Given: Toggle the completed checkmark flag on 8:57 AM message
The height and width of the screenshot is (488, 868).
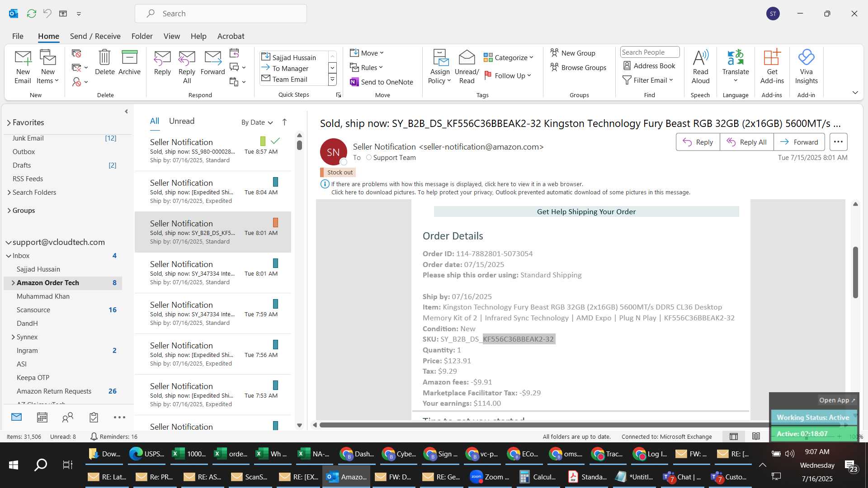Looking at the screenshot, I should tap(275, 141).
